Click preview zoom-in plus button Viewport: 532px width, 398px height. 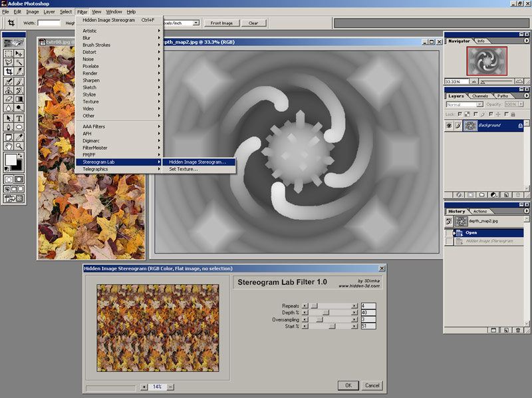coord(144,387)
